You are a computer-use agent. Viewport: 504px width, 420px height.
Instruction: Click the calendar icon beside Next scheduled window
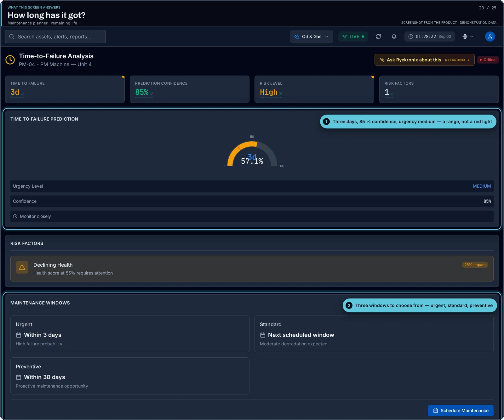pos(263,335)
